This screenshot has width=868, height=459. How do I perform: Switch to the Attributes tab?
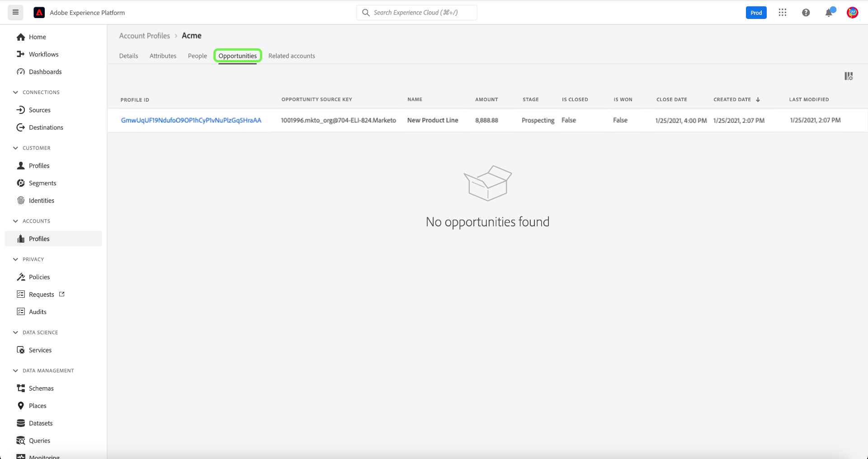coord(163,56)
